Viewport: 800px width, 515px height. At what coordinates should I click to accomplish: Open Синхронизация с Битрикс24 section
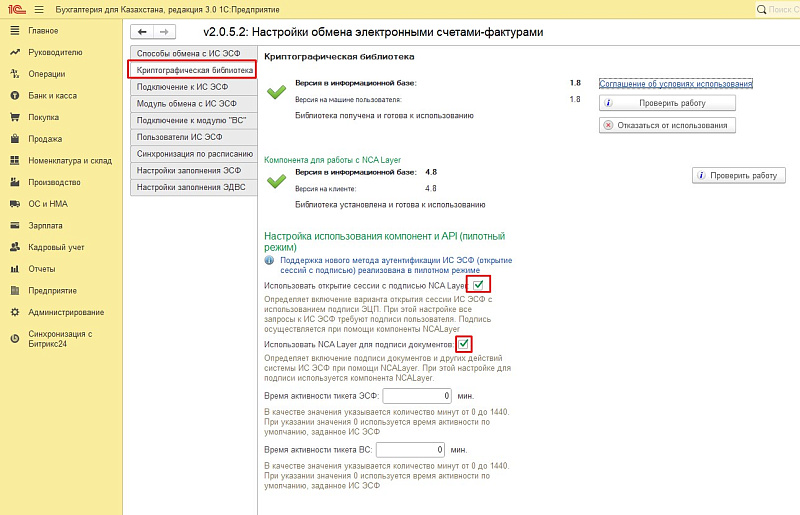(59, 339)
